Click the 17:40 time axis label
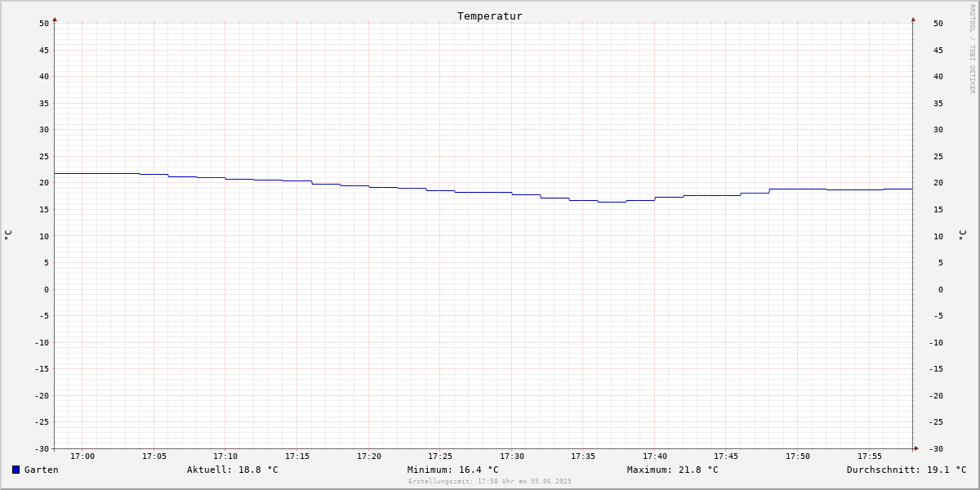This screenshot has height=490, width=980. pos(655,457)
